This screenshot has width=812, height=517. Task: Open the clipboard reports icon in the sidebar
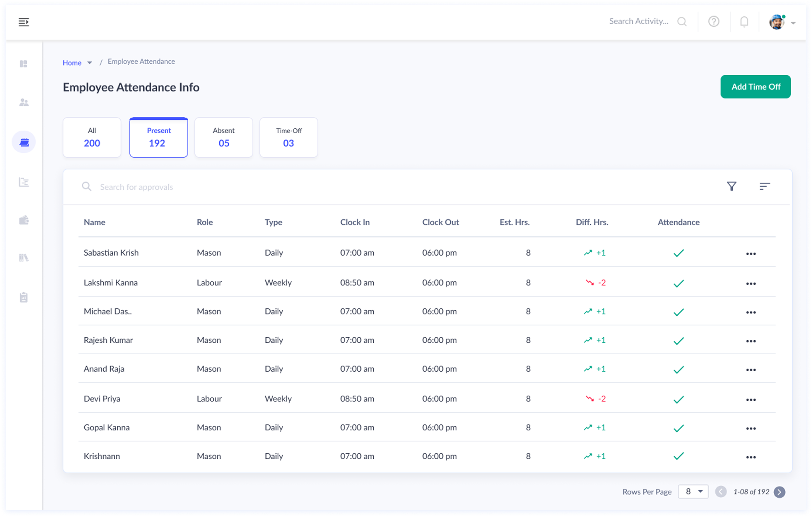pos(24,297)
